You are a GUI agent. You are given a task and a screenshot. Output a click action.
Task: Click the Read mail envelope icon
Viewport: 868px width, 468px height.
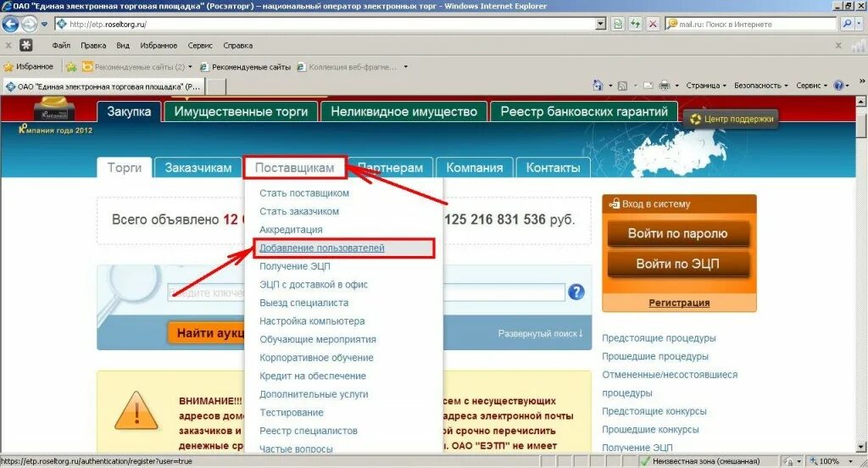coord(648,86)
